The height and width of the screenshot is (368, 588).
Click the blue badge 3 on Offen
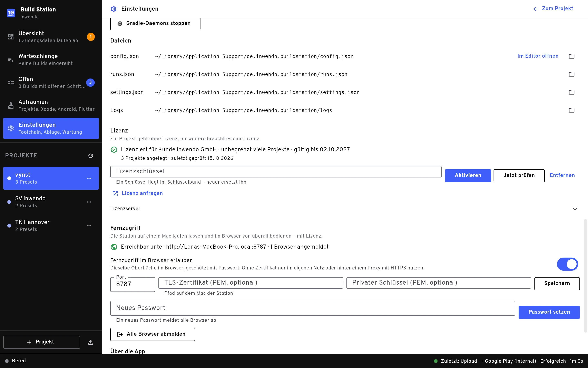click(x=90, y=83)
